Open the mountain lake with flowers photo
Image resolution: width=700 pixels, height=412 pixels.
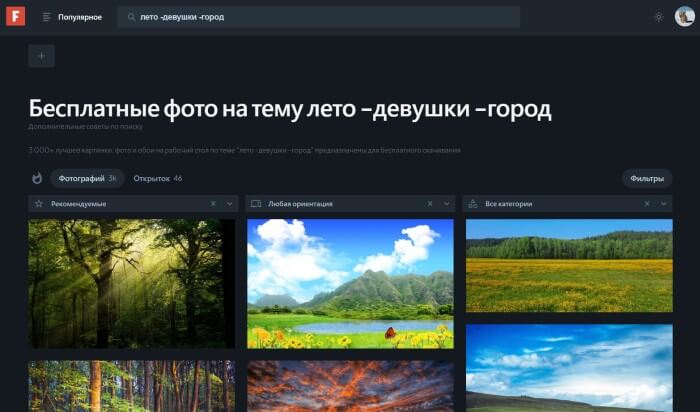click(x=350, y=283)
